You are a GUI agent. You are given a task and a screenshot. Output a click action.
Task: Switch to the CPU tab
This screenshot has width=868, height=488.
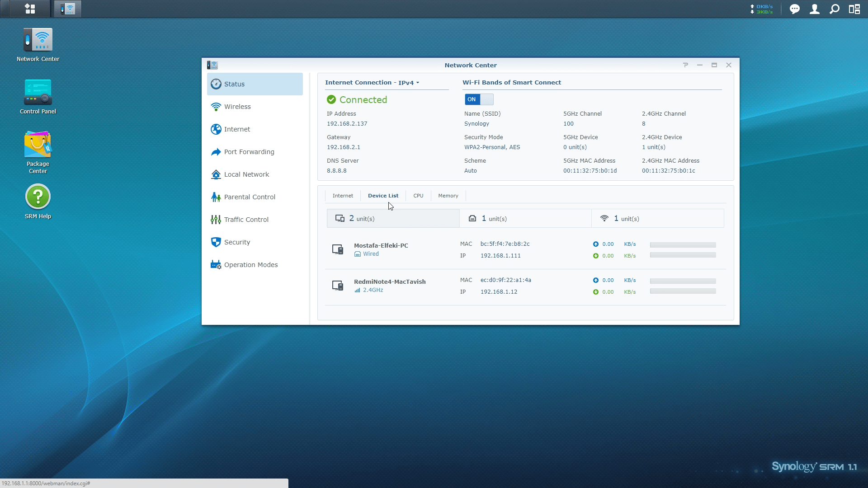[418, 196]
